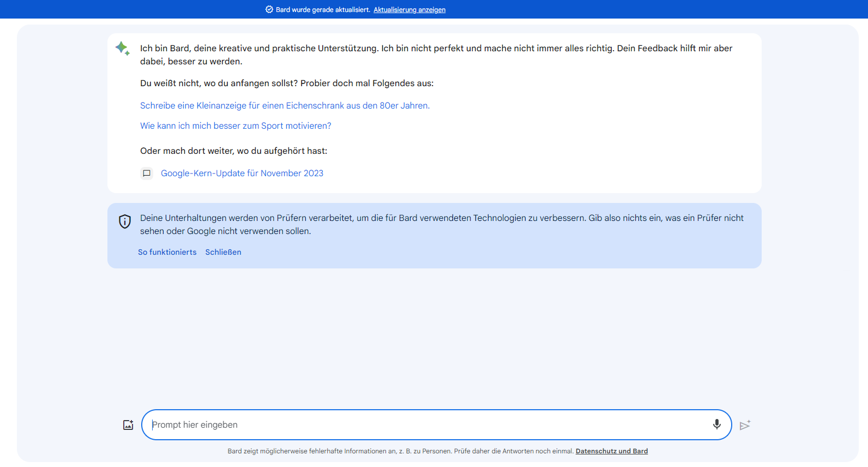Dismiss the notice with 'Schließen'

tap(223, 252)
